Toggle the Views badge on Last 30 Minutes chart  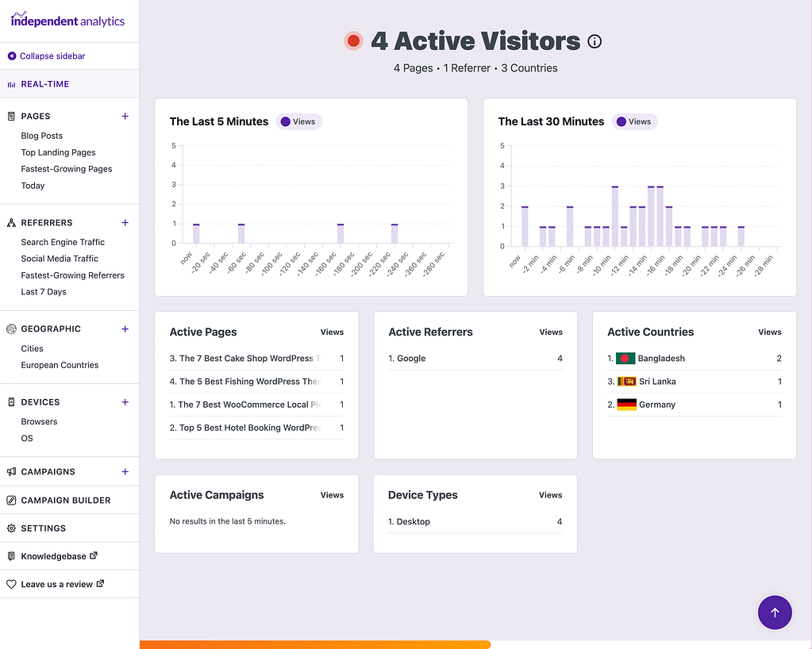(635, 121)
